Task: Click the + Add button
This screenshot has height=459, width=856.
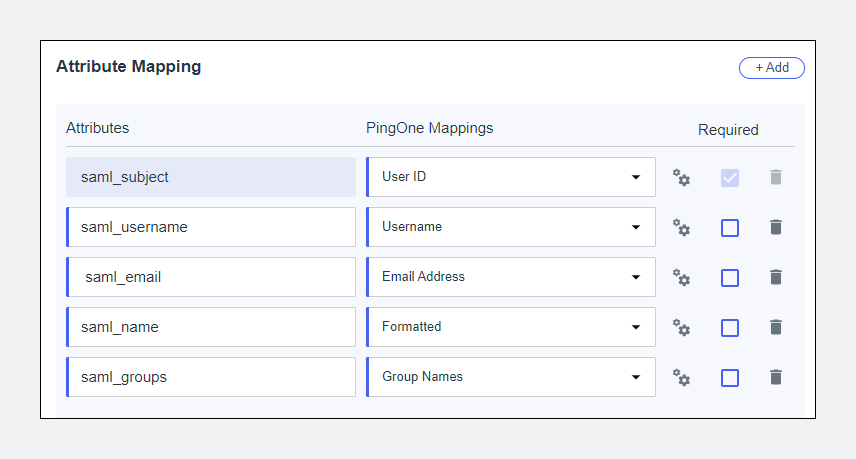Action: pyautogui.click(x=771, y=68)
